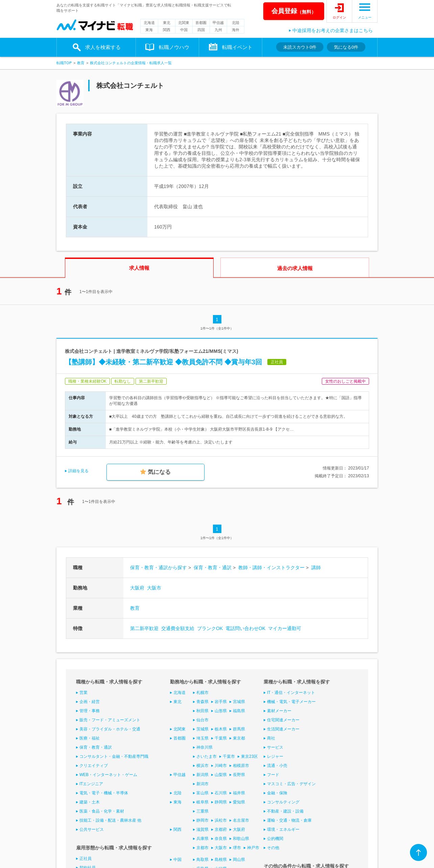Open 甲信越 region link in footer
This screenshot has width=434, height=868.
178,775
